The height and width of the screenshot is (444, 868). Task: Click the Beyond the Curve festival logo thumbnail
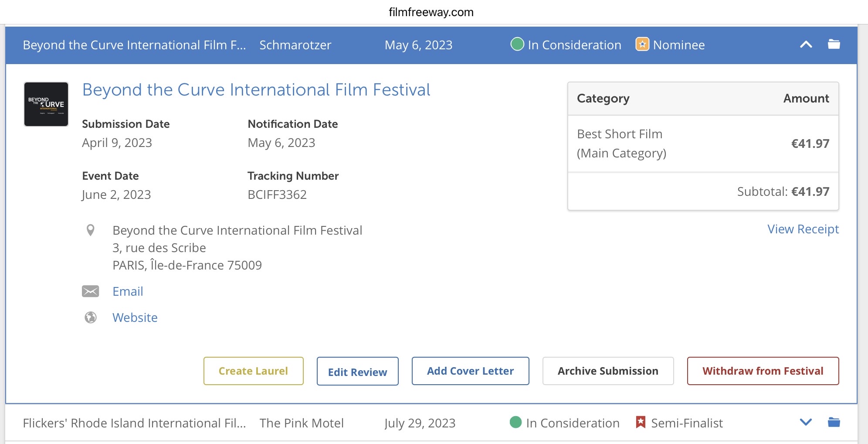[46, 104]
